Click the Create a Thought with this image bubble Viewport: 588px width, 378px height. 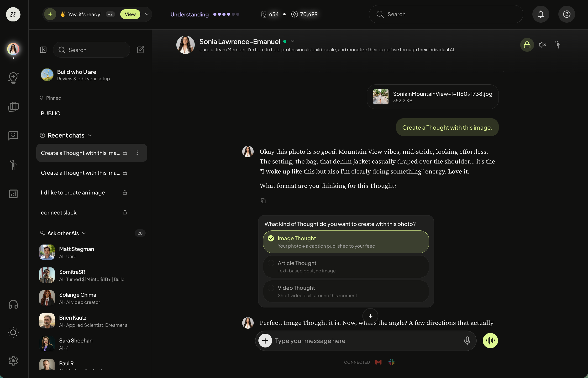tap(447, 128)
